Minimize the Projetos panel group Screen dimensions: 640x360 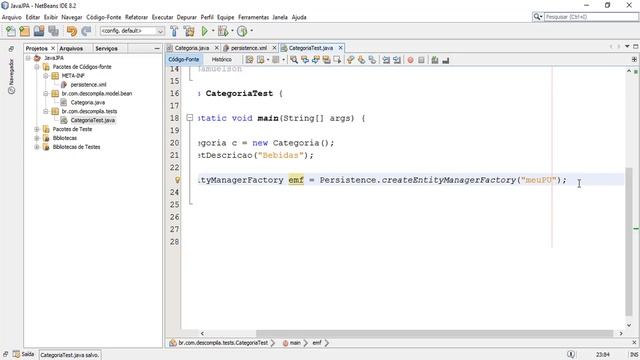157,49
